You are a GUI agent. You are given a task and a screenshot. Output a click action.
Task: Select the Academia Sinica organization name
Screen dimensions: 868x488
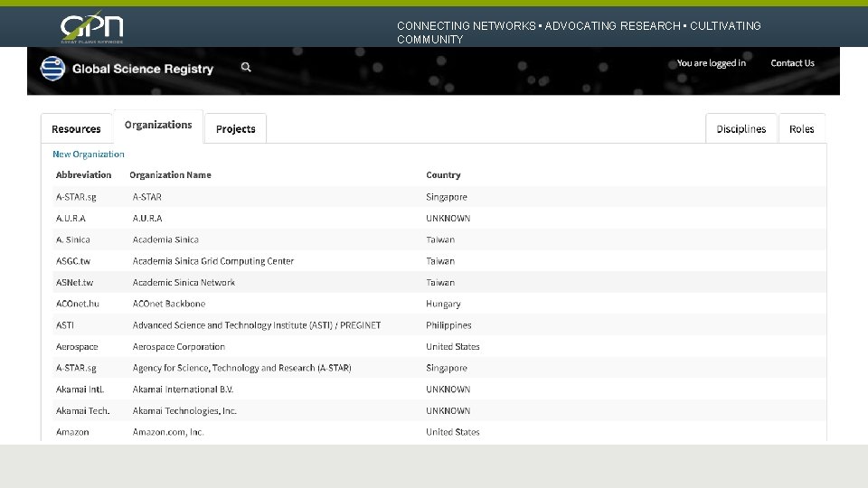[165, 239]
